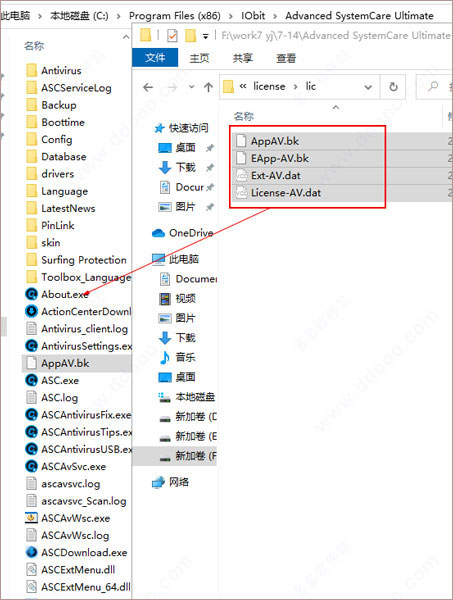Screen dimensions: 453x600
Task: Open the 共享 ribbon tab
Action: pyautogui.click(x=243, y=58)
